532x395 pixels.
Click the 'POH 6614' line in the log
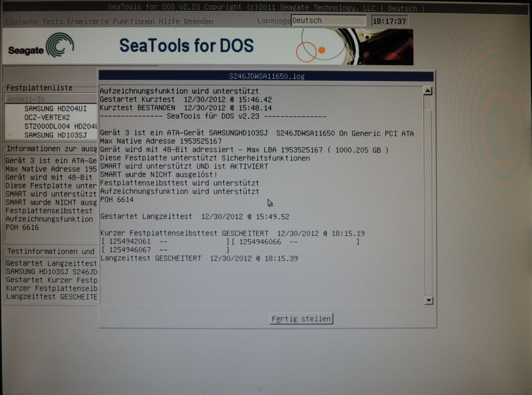coord(117,200)
